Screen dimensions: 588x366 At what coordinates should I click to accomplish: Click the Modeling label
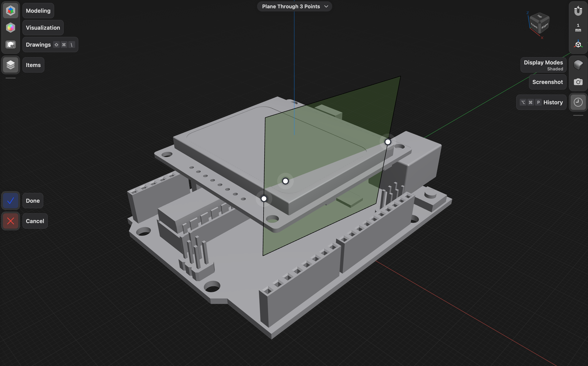pyautogui.click(x=38, y=11)
